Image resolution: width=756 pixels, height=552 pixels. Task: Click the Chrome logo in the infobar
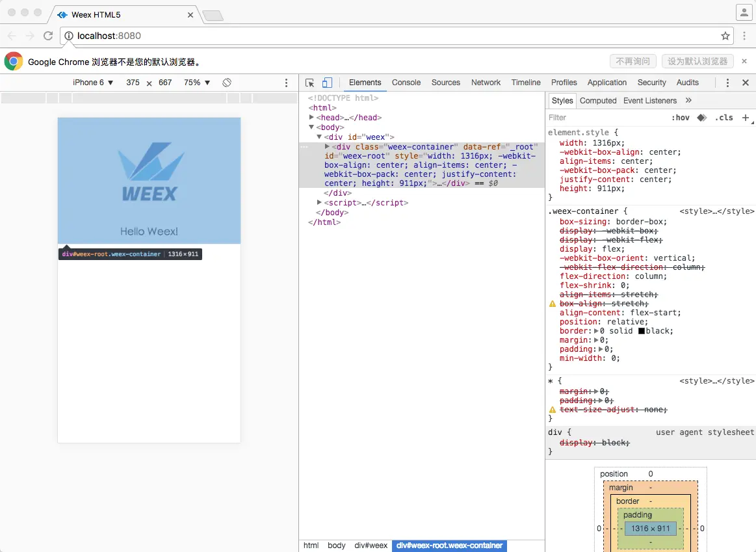point(14,61)
